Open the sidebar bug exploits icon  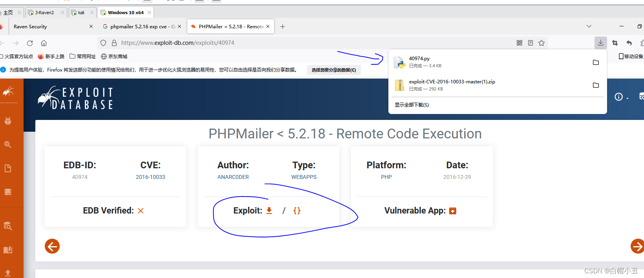point(8,121)
